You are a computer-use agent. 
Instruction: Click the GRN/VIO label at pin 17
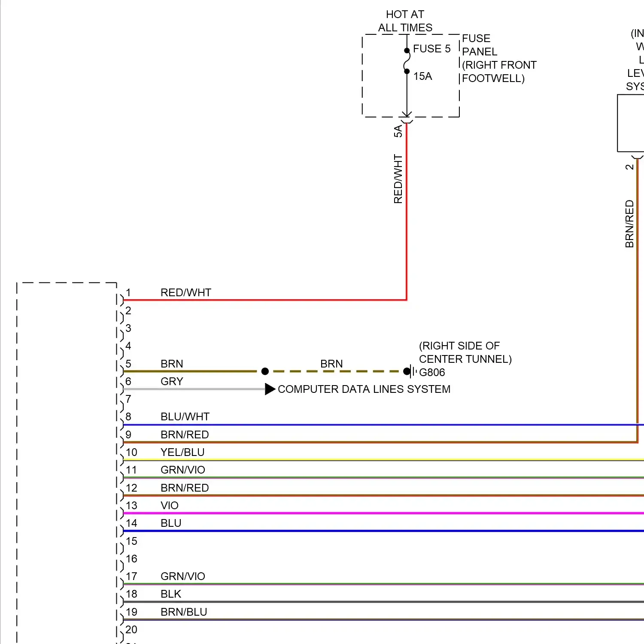tap(183, 577)
